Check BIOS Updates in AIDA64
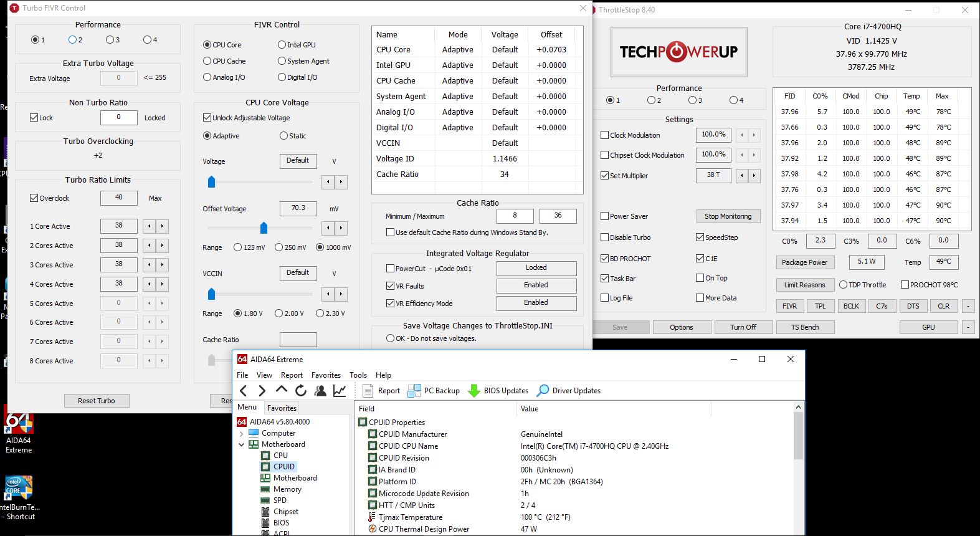Viewport: 980px width, 536px height. (498, 391)
